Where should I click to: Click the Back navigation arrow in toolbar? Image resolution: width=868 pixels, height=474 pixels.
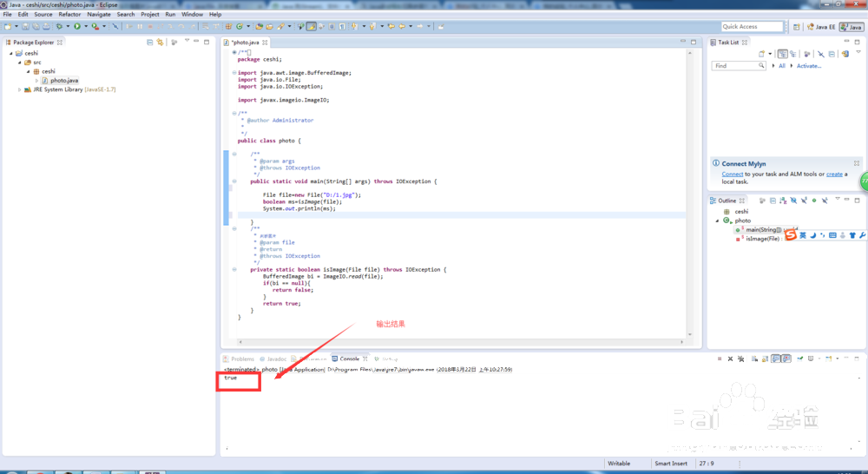[x=402, y=26]
